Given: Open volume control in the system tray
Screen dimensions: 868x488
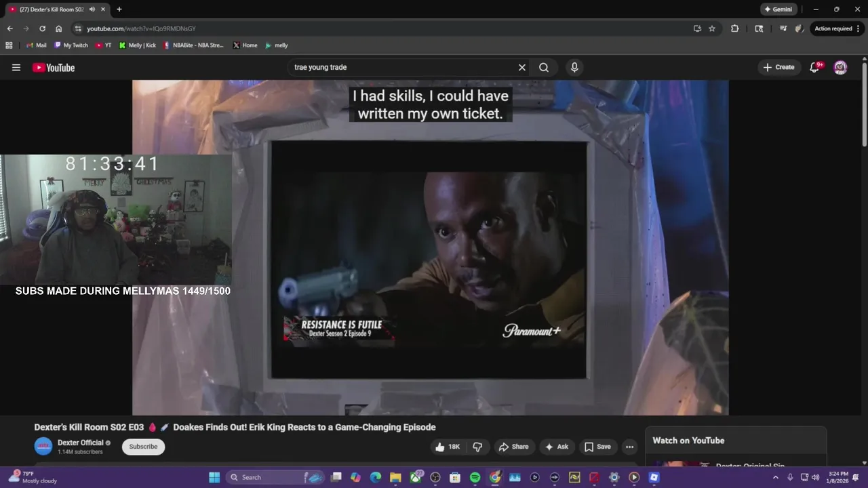Looking at the screenshot, I should point(816,477).
